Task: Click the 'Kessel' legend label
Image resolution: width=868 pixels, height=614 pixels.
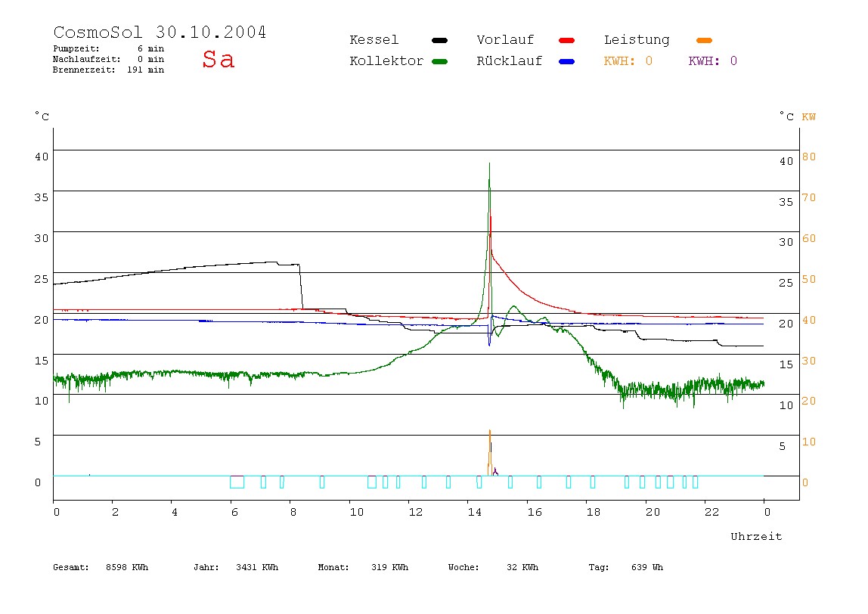Action: point(374,40)
